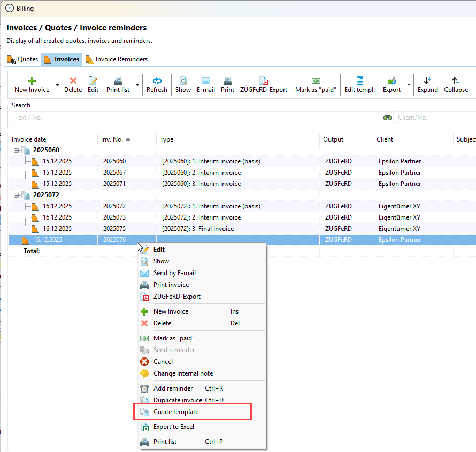Image resolution: width=476 pixels, height=452 pixels.
Task: Select Duplicate invoice in context menu
Action: pyautogui.click(x=178, y=400)
